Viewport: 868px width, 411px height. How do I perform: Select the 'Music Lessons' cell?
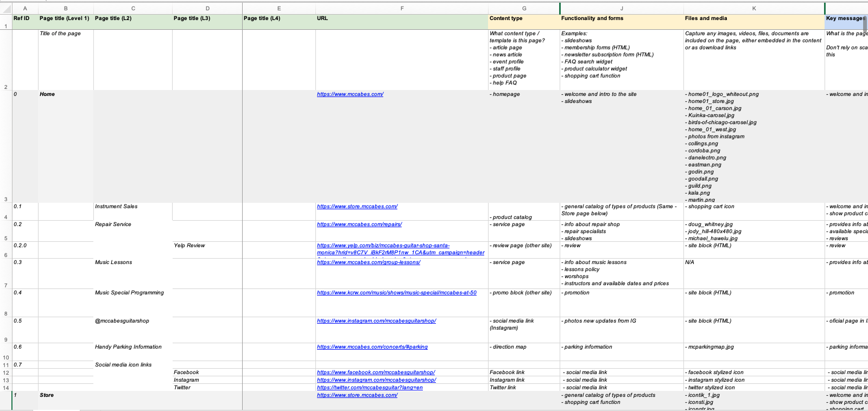[x=133, y=274]
